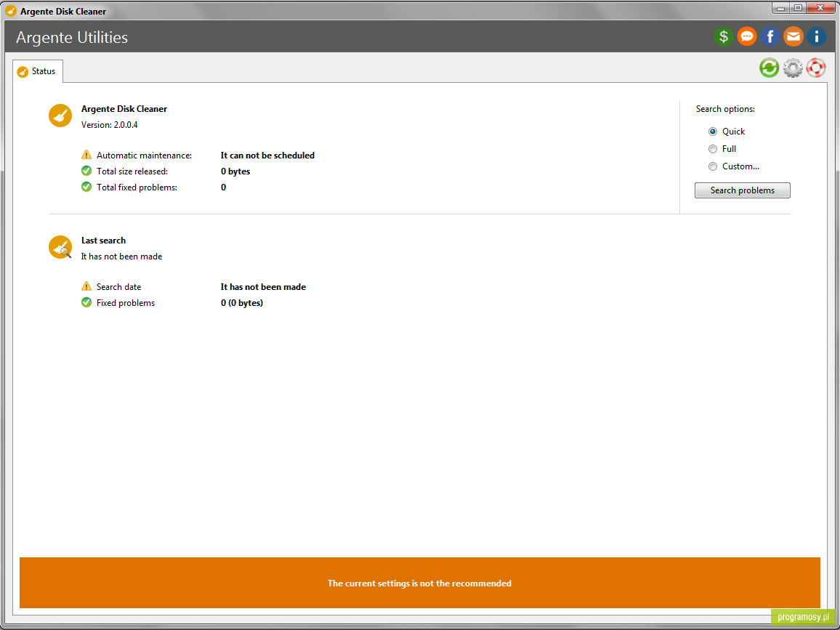Screen dimensions: 840x630
Task: Click the Total size released checkmark icon
Action: 86,171
